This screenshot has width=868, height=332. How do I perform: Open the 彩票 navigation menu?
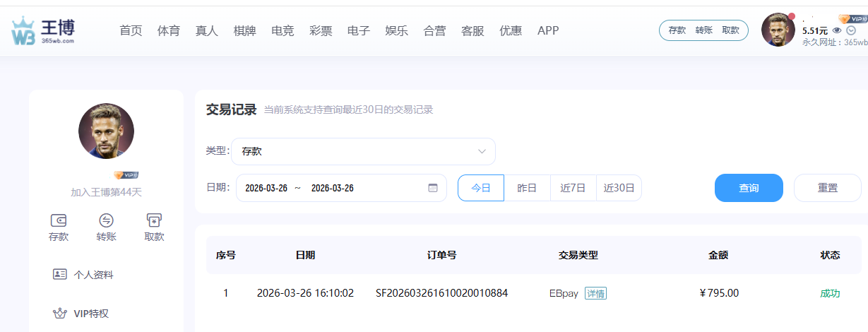pos(321,30)
